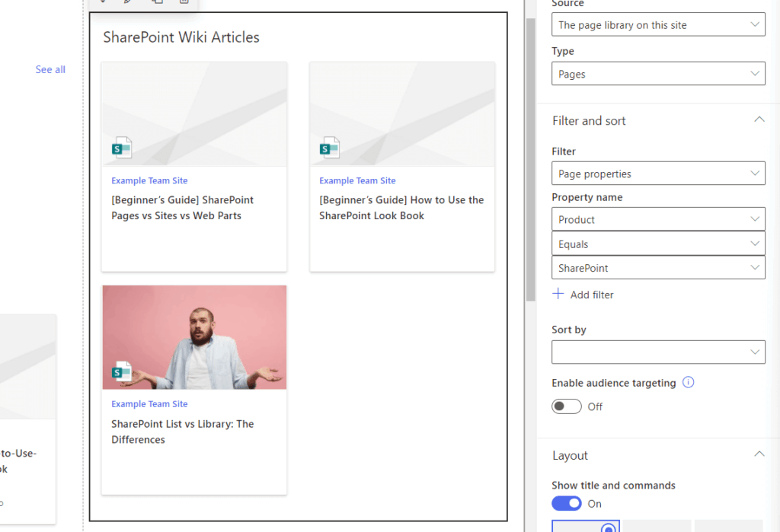The image size is (780, 532).
Task: Click the page vertical scrollbar
Action: (x=530, y=159)
